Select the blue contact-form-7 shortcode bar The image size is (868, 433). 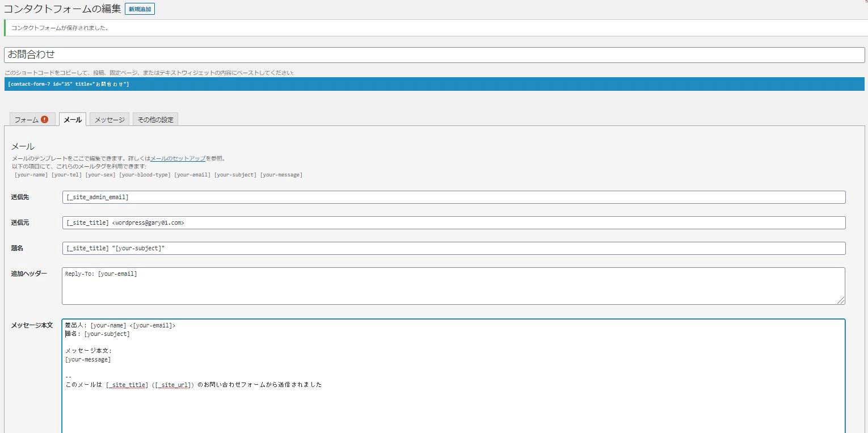434,84
